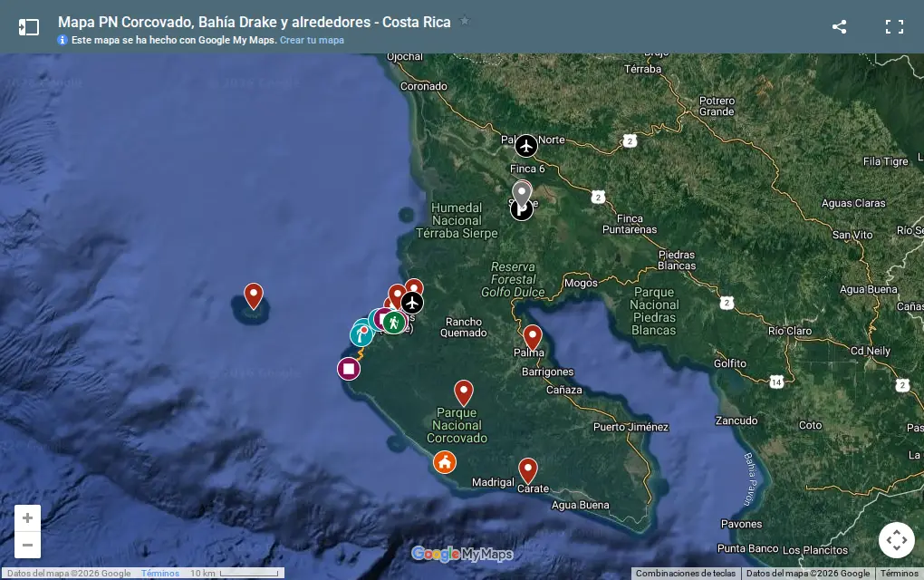Image resolution: width=924 pixels, height=580 pixels.
Task: Select the black parking marker near Sierpe
Action: click(522, 211)
